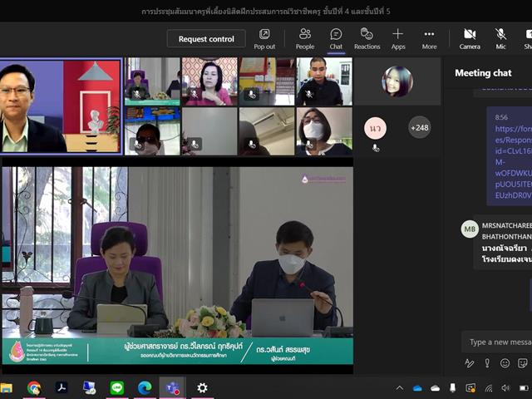Open the message Format options
The image size is (532, 399).
(x=469, y=363)
